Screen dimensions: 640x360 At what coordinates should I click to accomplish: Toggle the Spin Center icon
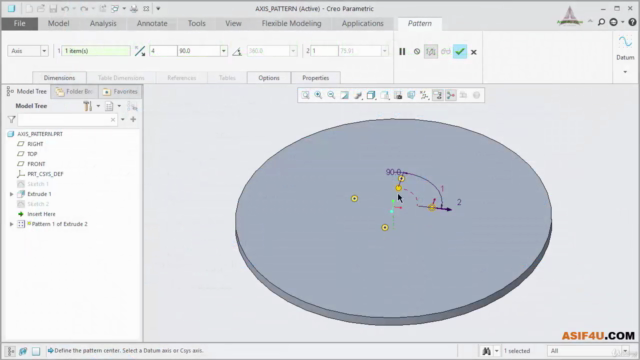coord(451,95)
